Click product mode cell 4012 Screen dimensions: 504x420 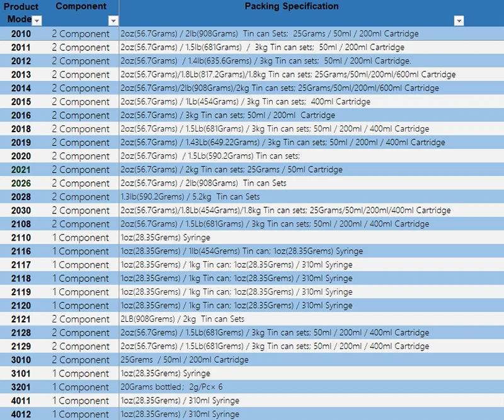[21, 414]
